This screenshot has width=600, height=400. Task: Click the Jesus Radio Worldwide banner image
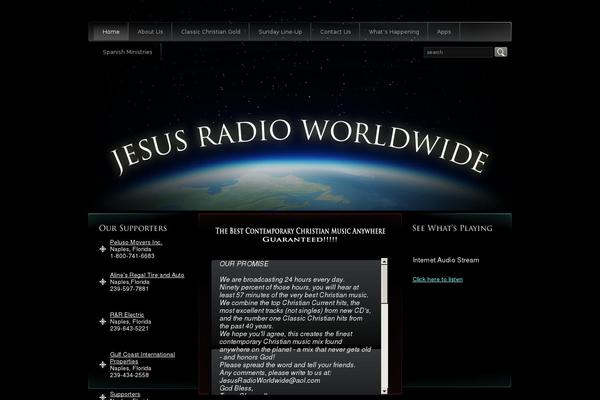pyautogui.click(x=300, y=145)
